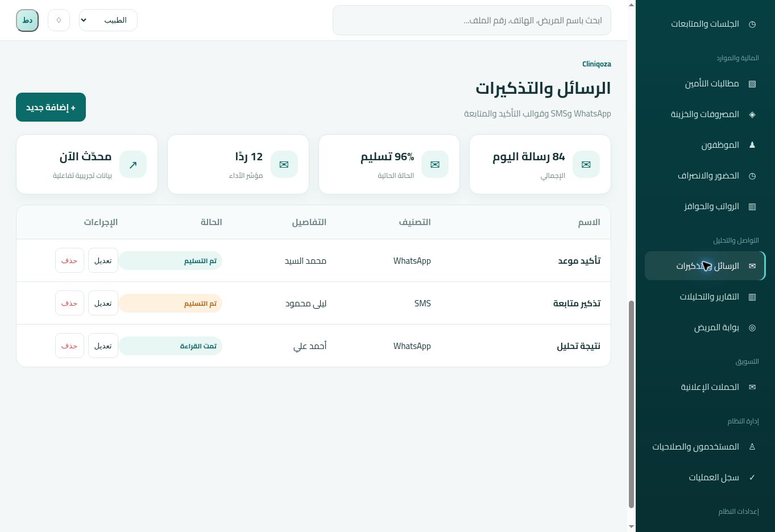Click the name ليلى محمود

click(x=306, y=304)
